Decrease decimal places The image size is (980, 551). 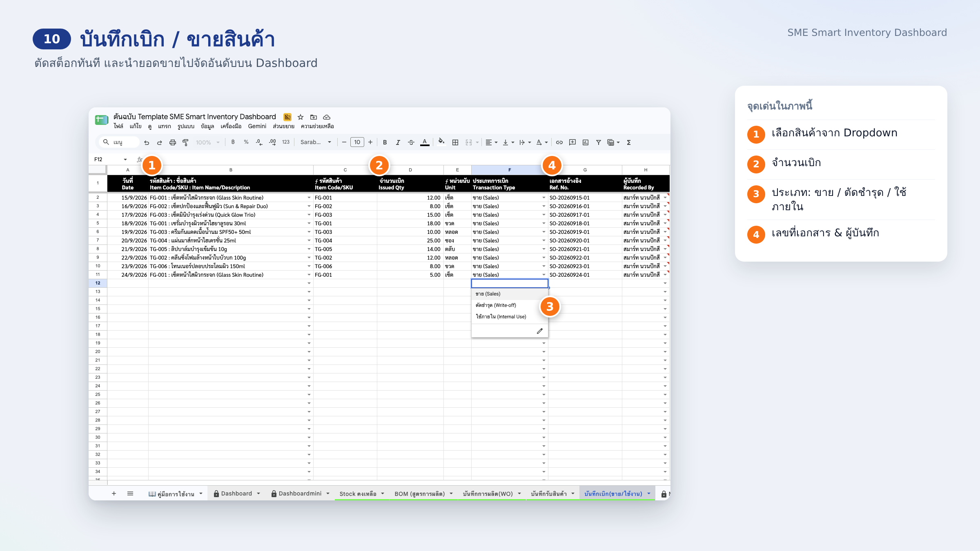point(259,142)
